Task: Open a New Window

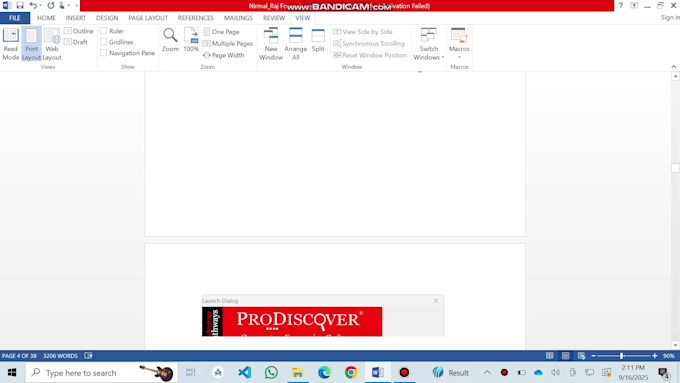Action: [x=271, y=44]
